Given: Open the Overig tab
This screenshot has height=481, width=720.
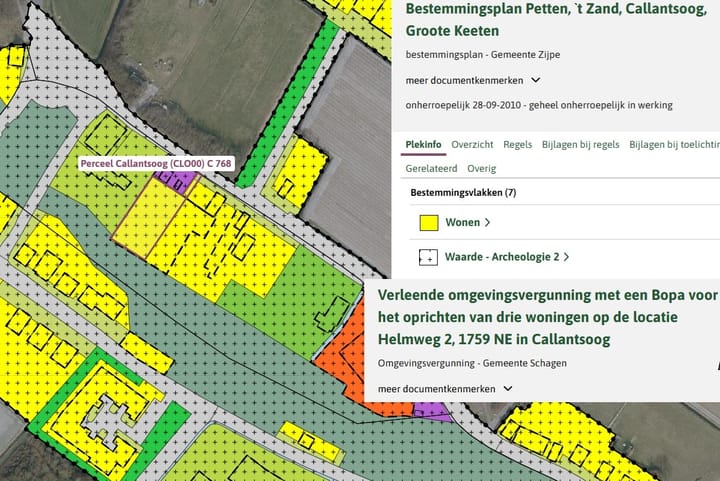Looking at the screenshot, I should [x=481, y=169].
